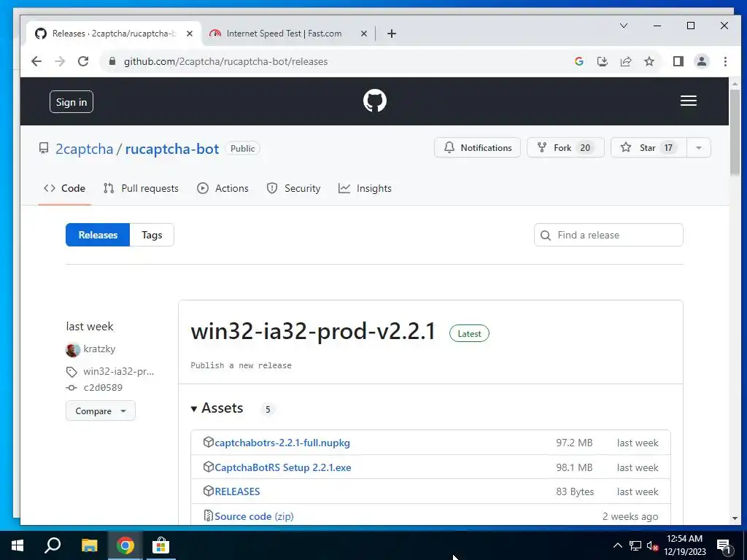Open the win32-ia32-pr... tag link

(x=119, y=371)
